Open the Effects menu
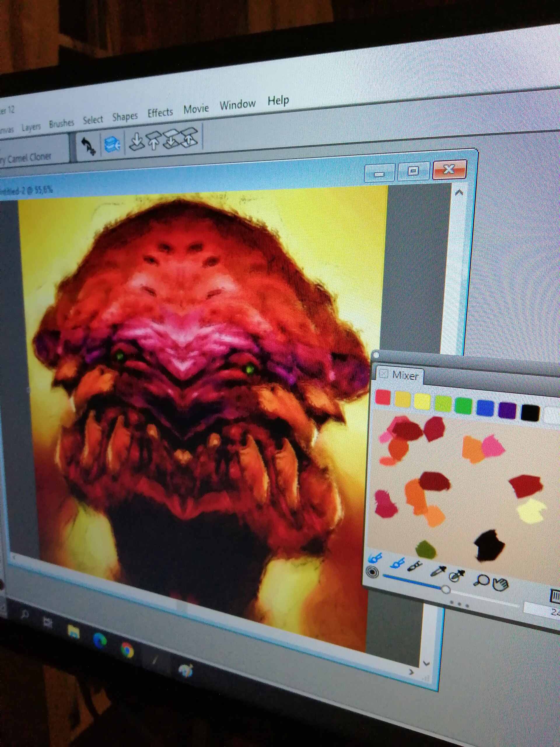The image size is (560, 747). pos(160,112)
